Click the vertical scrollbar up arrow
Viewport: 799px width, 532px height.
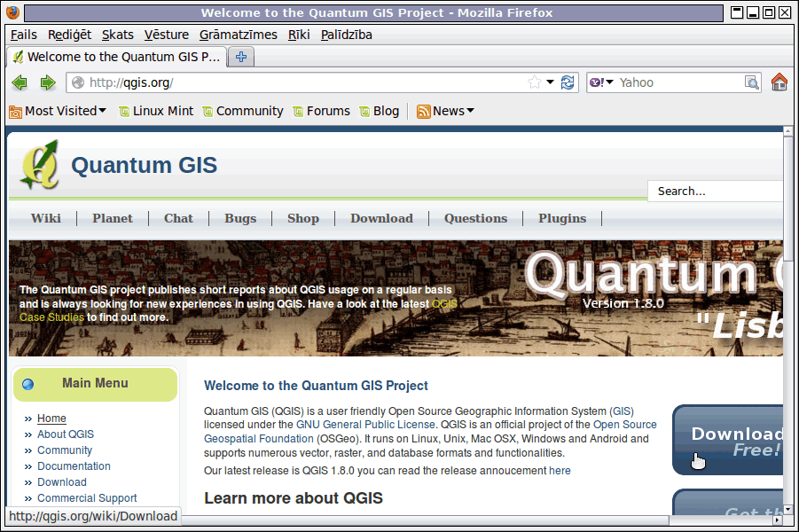coord(788,131)
